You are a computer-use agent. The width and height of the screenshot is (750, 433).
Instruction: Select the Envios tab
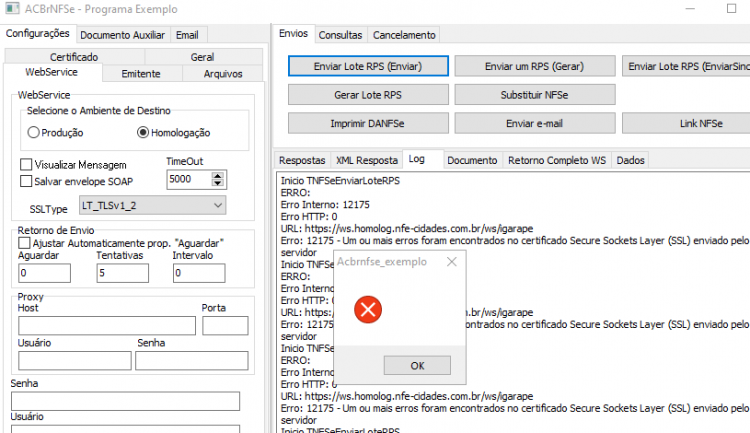(x=293, y=33)
